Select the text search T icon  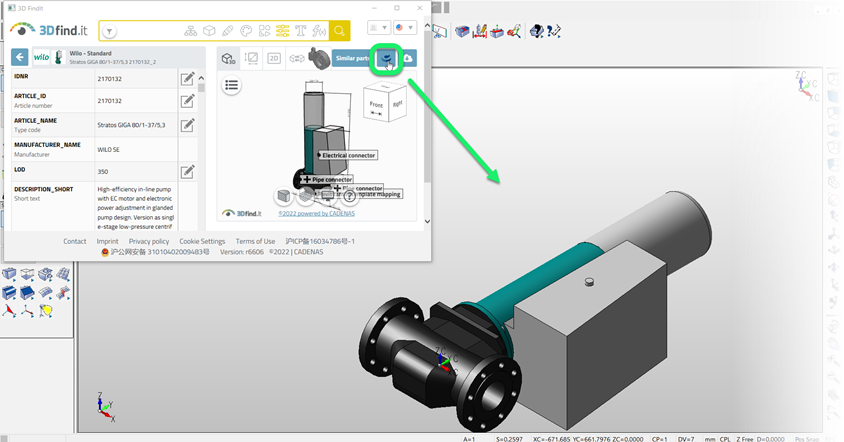point(297,31)
